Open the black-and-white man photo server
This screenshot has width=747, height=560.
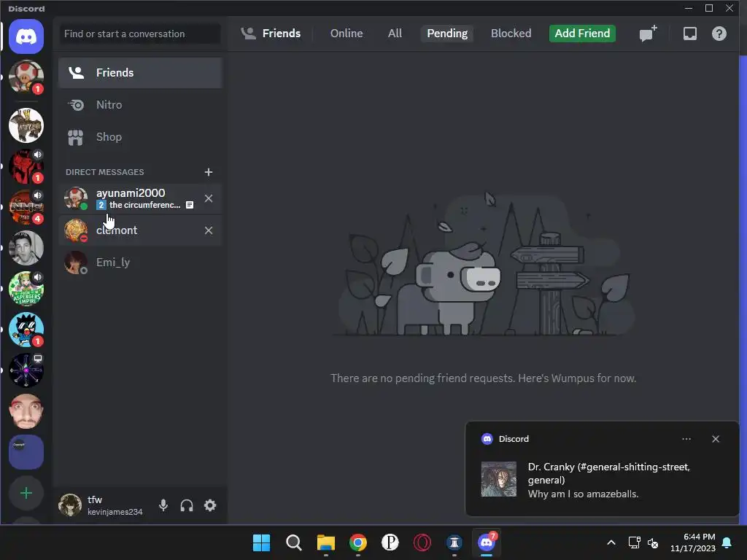[26, 248]
